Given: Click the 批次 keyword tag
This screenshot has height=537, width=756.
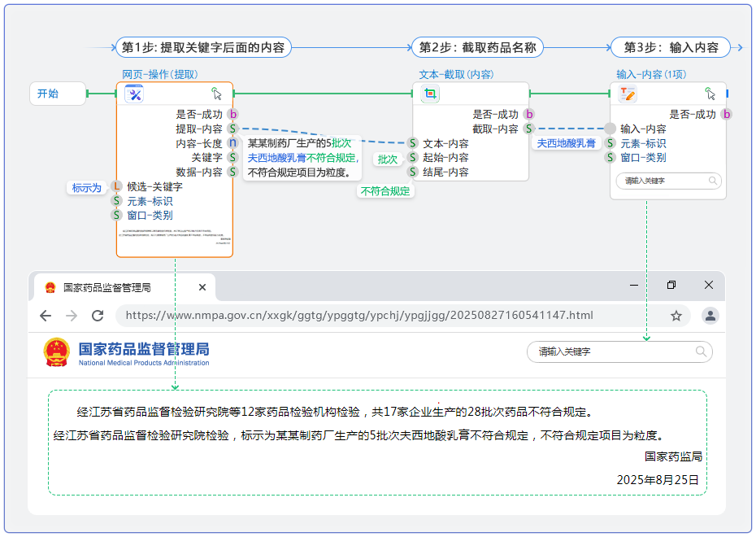Looking at the screenshot, I should (x=388, y=159).
